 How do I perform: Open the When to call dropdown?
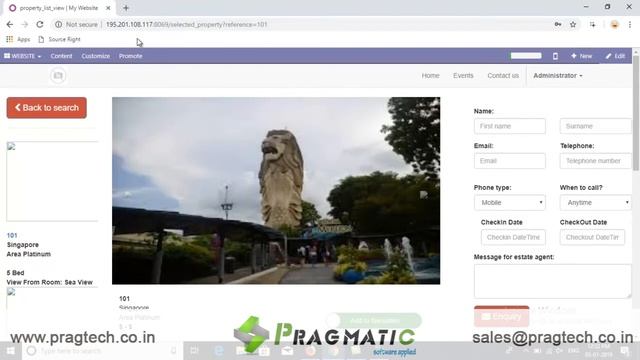pos(596,202)
